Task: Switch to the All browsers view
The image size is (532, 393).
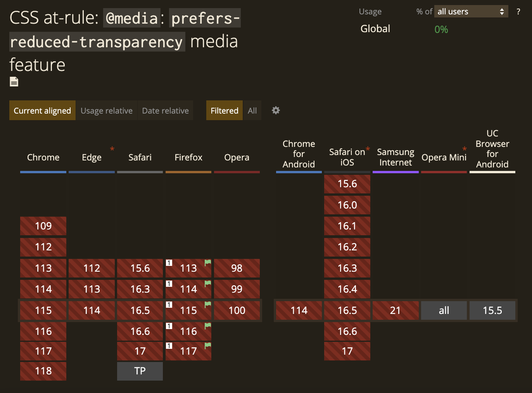Action: point(252,110)
